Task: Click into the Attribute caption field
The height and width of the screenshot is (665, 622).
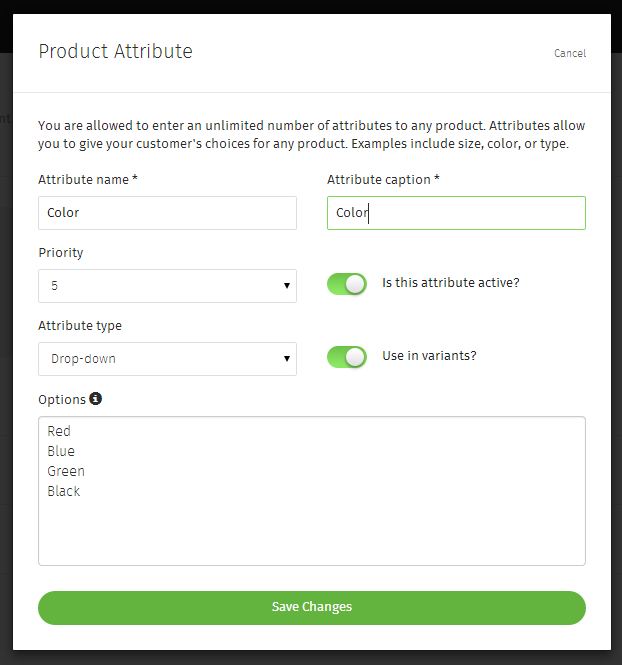Action: pos(456,213)
